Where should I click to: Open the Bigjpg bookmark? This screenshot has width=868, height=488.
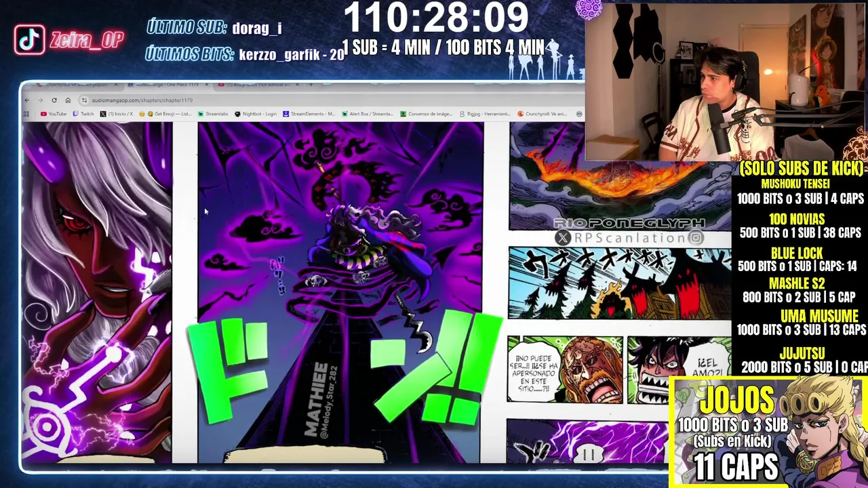(x=484, y=114)
